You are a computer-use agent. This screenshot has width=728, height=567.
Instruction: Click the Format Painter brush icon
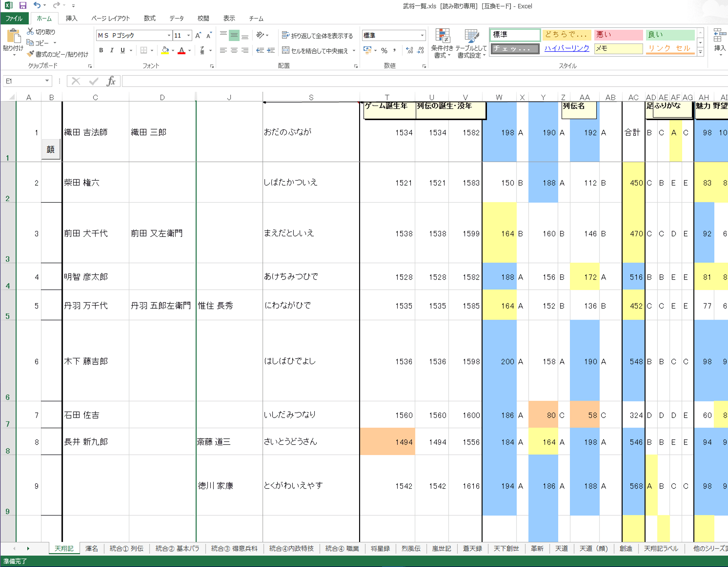coord(30,54)
